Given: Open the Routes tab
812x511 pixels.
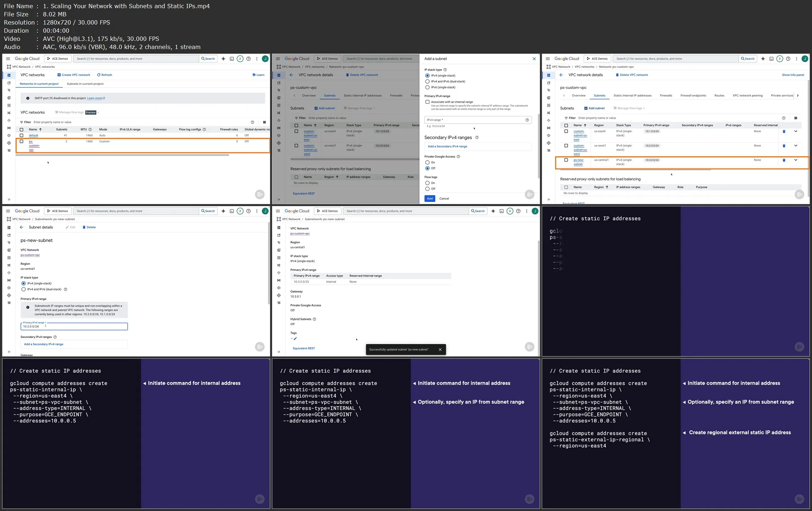Looking at the screenshot, I should click(719, 96).
